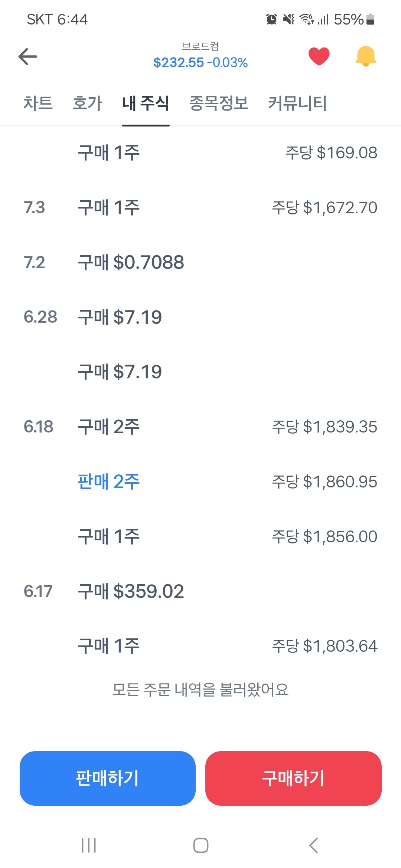This screenshot has width=401, height=868.
Task: Toggle the yellow bell price alert
Action: click(366, 56)
